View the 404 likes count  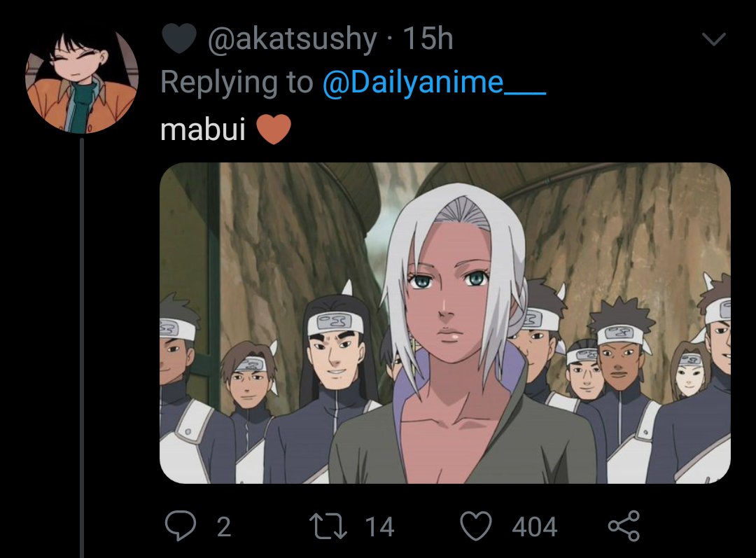[x=535, y=526]
